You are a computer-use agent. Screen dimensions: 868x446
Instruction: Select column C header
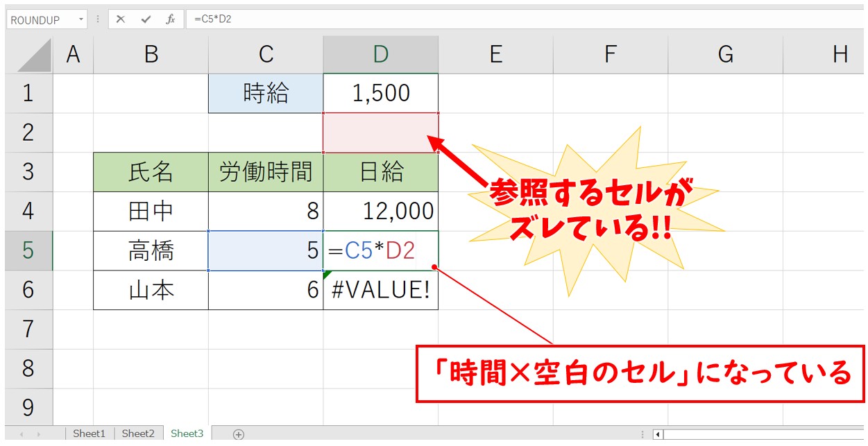(x=266, y=55)
